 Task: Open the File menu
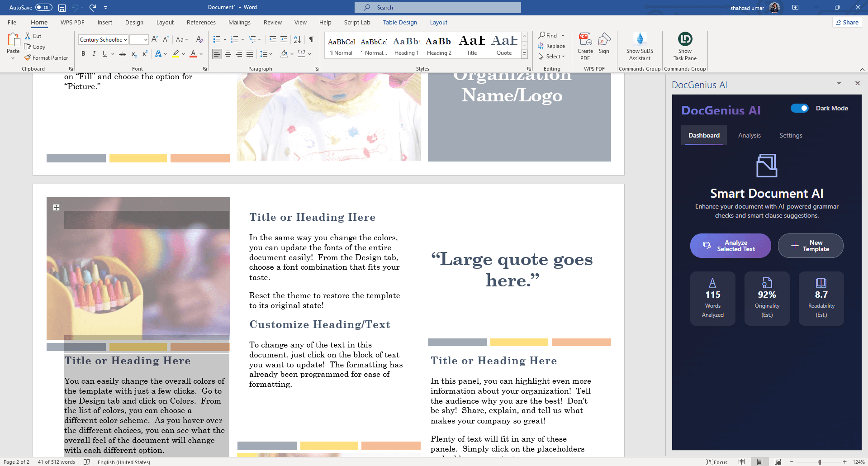point(12,22)
